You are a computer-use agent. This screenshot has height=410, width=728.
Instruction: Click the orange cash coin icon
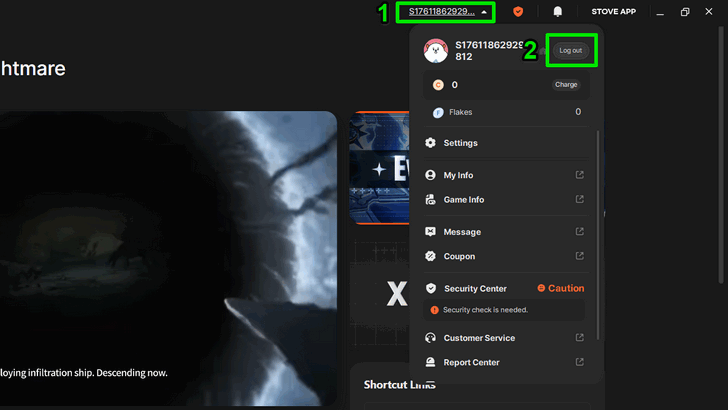(x=438, y=85)
